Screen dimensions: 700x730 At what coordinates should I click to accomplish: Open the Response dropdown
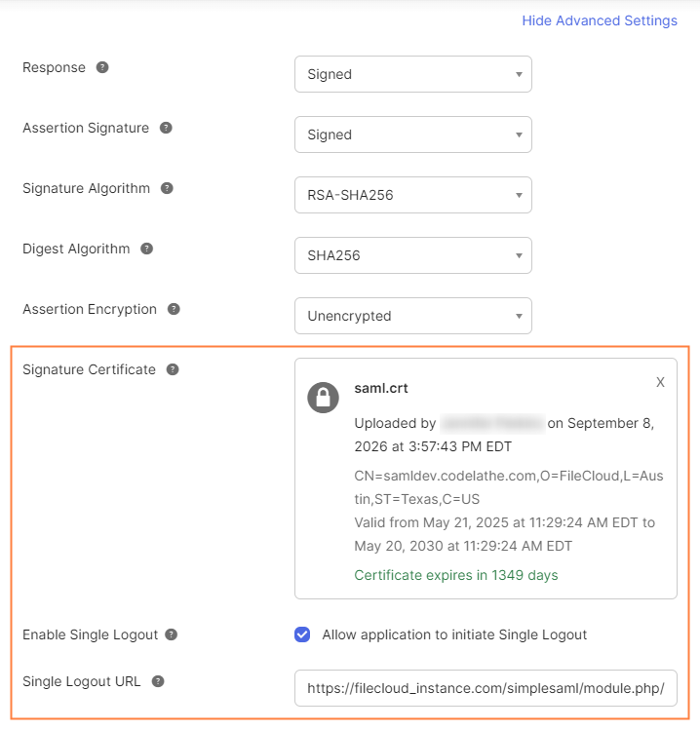pyautogui.click(x=413, y=74)
